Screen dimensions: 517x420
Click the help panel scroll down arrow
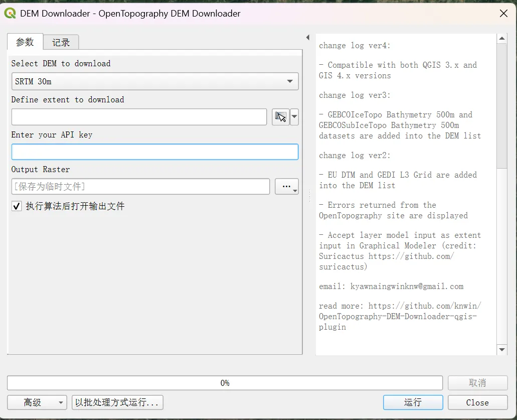point(502,350)
